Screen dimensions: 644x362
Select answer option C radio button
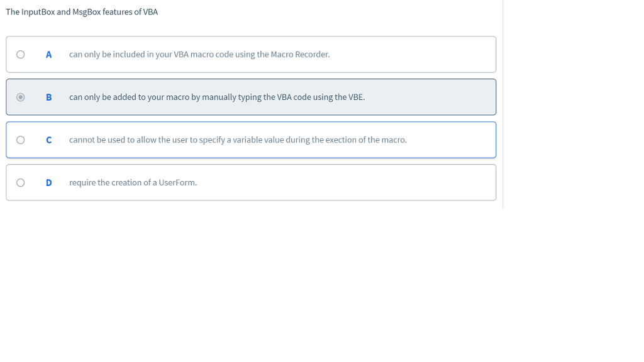pos(19,140)
